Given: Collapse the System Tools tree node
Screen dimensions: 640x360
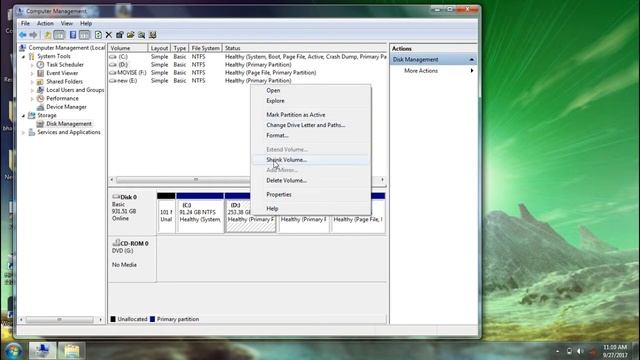Looking at the screenshot, I should click(x=24, y=57).
